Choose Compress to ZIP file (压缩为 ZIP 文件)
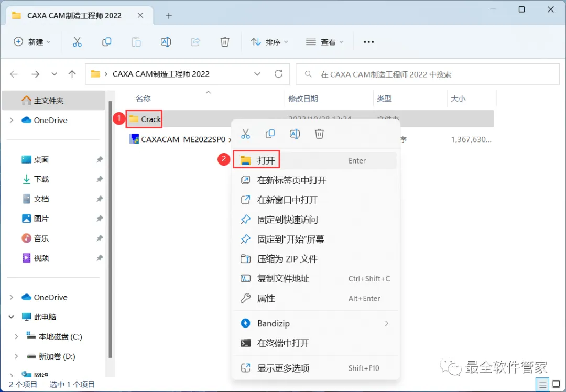566x392 pixels. tap(315, 259)
